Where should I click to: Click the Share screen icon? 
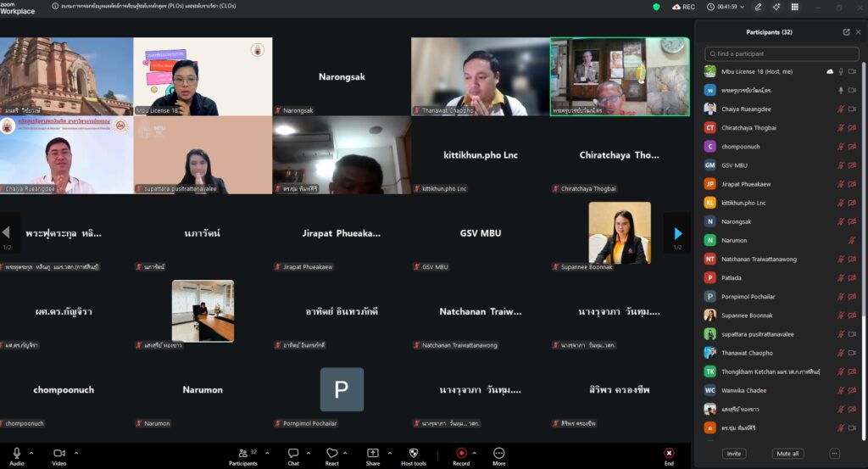[x=372, y=454]
